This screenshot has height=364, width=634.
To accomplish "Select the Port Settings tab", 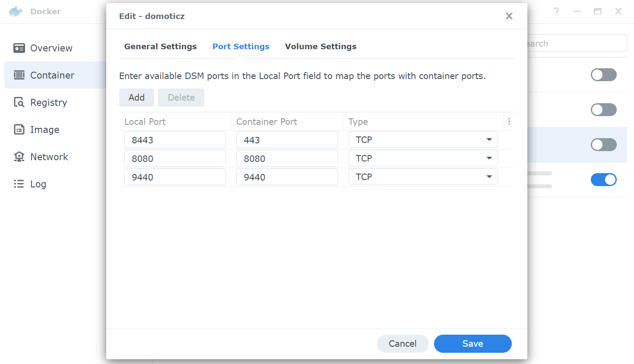I will [x=241, y=46].
